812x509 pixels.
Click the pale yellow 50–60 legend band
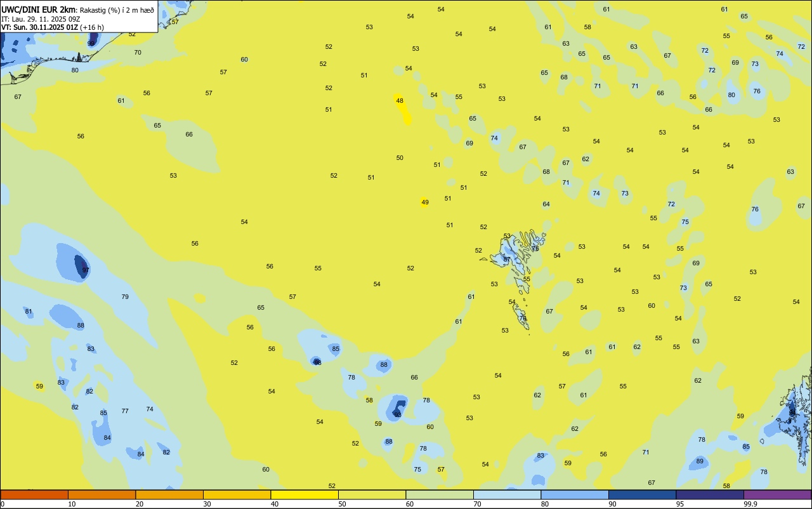(372, 494)
